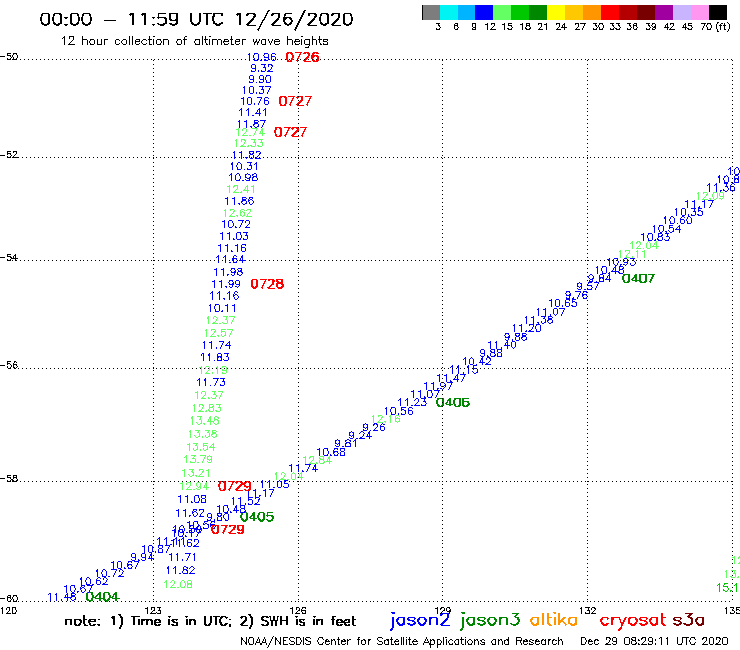Click the green 12.33 wave height value
The width and height of the screenshot is (740, 650).
[249, 143]
